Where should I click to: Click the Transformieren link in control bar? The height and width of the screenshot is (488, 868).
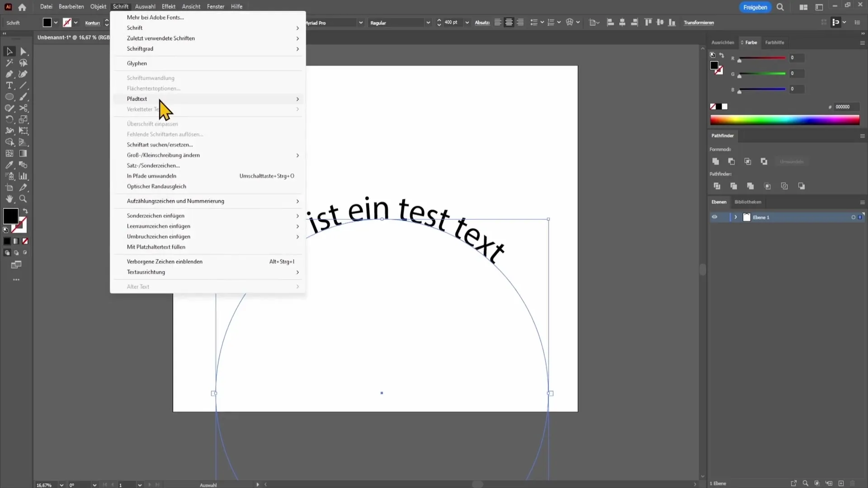(x=698, y=23)
